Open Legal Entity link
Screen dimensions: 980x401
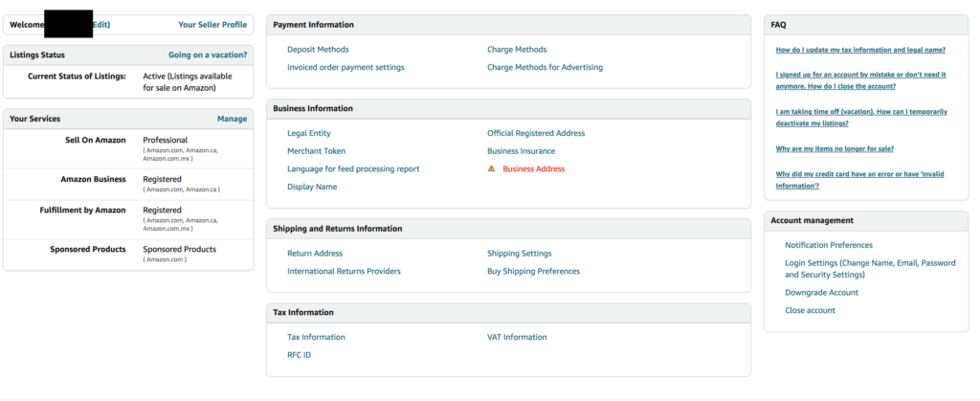tap(309, 133)
